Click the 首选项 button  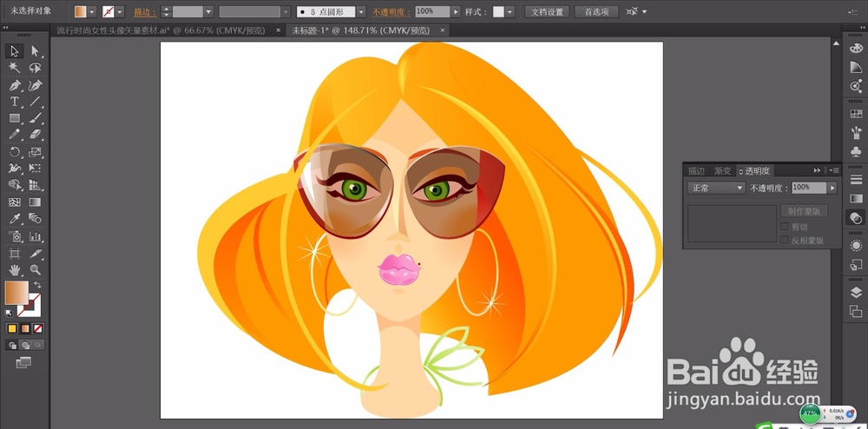pos(596,11)
